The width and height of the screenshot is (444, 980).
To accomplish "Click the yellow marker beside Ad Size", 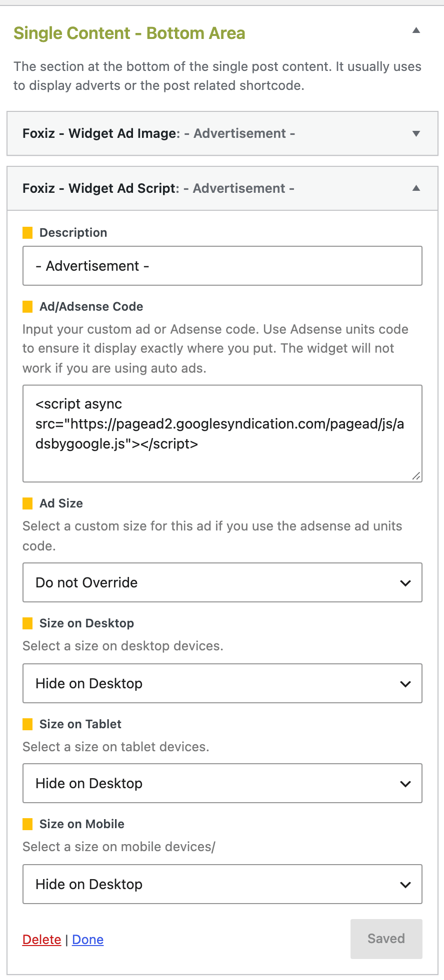I will coord(28,503).
